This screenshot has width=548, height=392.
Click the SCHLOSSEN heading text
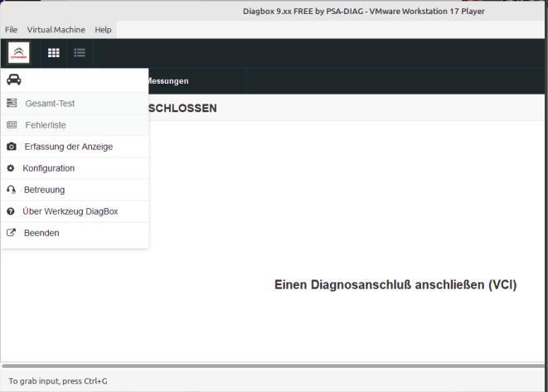click(182, 109)
